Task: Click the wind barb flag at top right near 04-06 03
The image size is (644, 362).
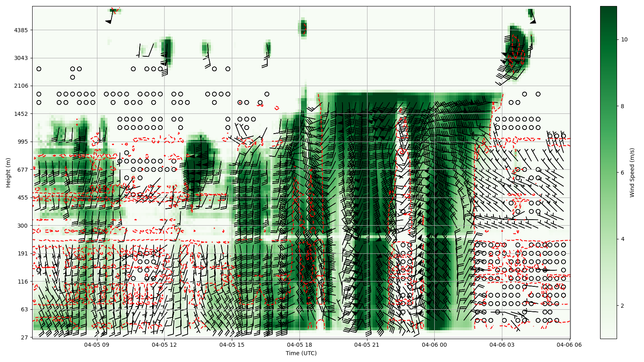Action: point(533,21)
